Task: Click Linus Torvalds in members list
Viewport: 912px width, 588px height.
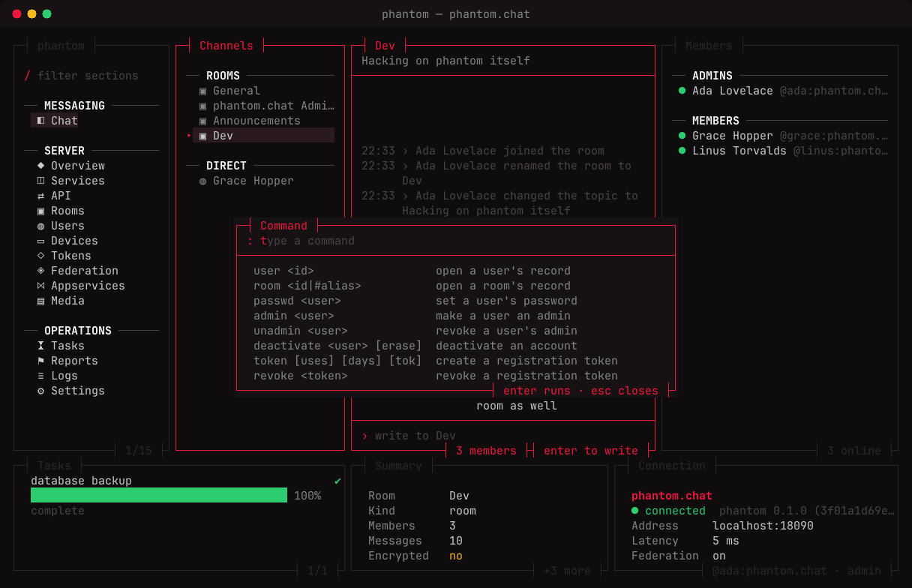Action: pos(782,151)
